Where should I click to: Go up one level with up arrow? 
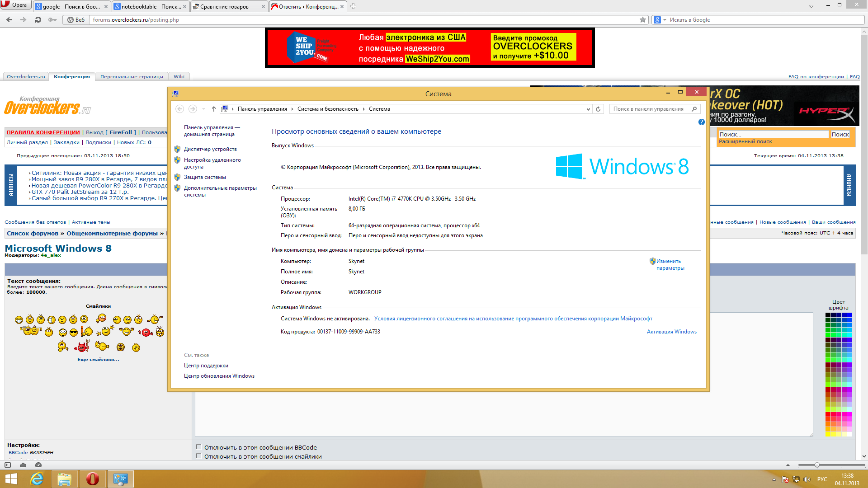click(213, 109)
